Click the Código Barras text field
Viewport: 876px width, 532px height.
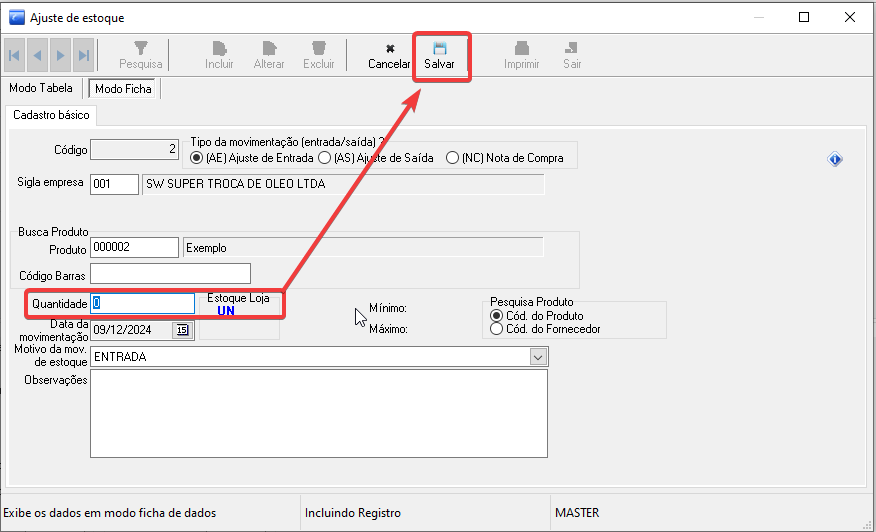169,274
